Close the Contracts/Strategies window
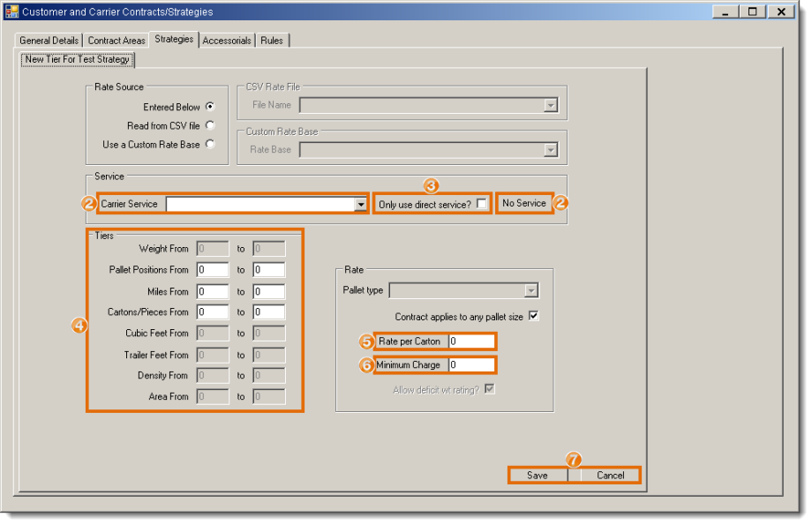Image resolution: width=812 pixels, height=525 pixels. (x=781, y=11)
